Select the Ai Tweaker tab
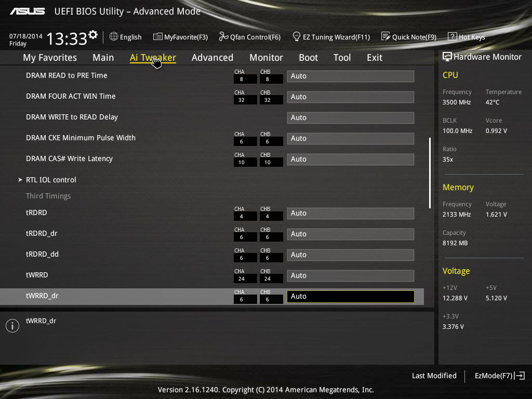 pyautogui.click(x=153, y=58)
